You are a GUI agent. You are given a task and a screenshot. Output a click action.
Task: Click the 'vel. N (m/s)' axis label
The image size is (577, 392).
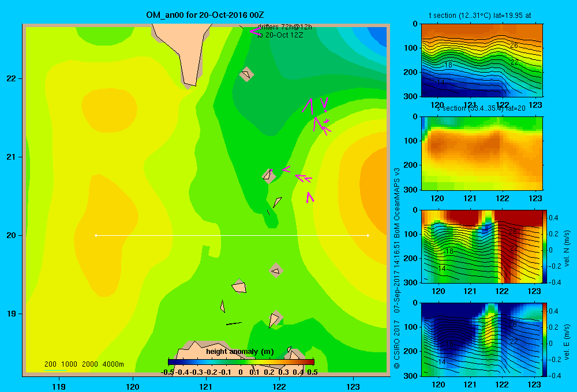coord(567,248)
